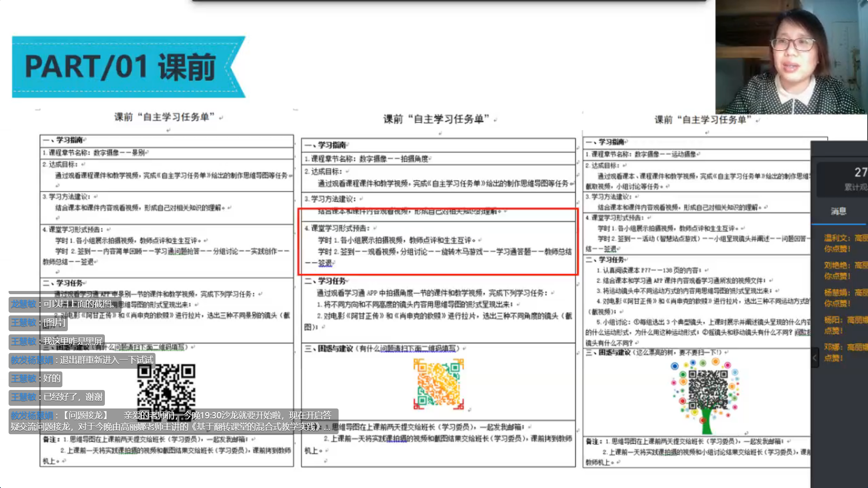The width and height of the screenshot is (868, 488).
Task: Click line 课程章节名称: 数字摄像——拍摄角度
Action: click(367, 159)
